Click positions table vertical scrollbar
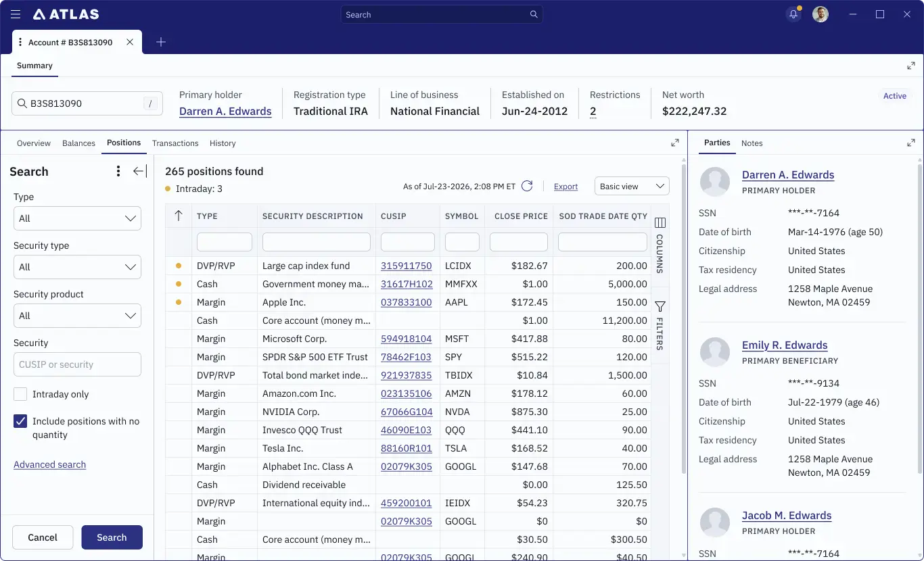924x561 pixels. pos(683,318)
